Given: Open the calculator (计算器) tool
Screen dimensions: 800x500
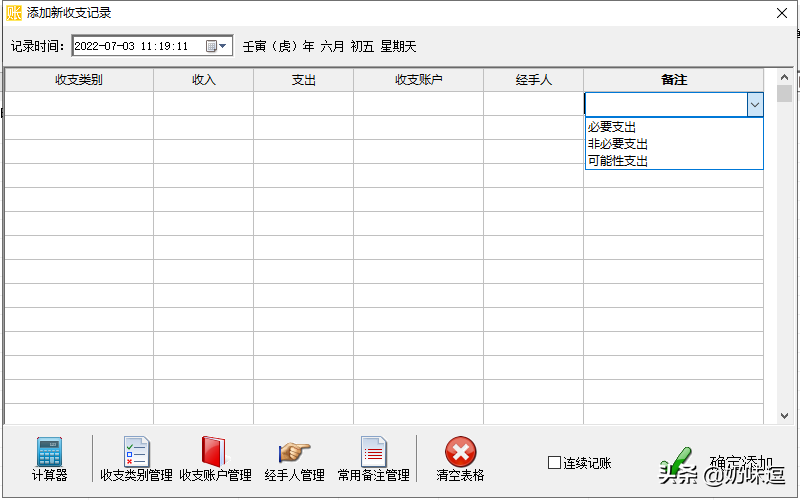Looking at the screenshot, I should [x=49, y=459].
